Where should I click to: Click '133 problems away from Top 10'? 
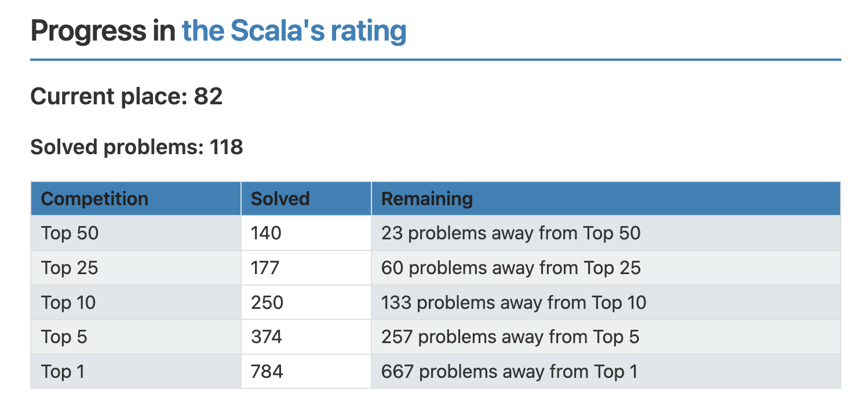coord(514,303)
